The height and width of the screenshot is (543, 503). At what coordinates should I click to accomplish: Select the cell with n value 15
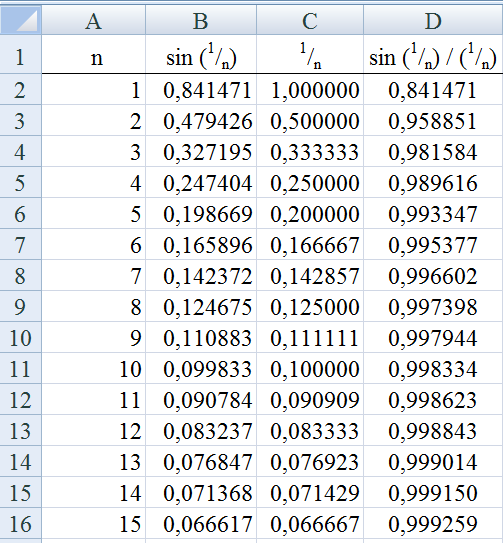(94, 523)
